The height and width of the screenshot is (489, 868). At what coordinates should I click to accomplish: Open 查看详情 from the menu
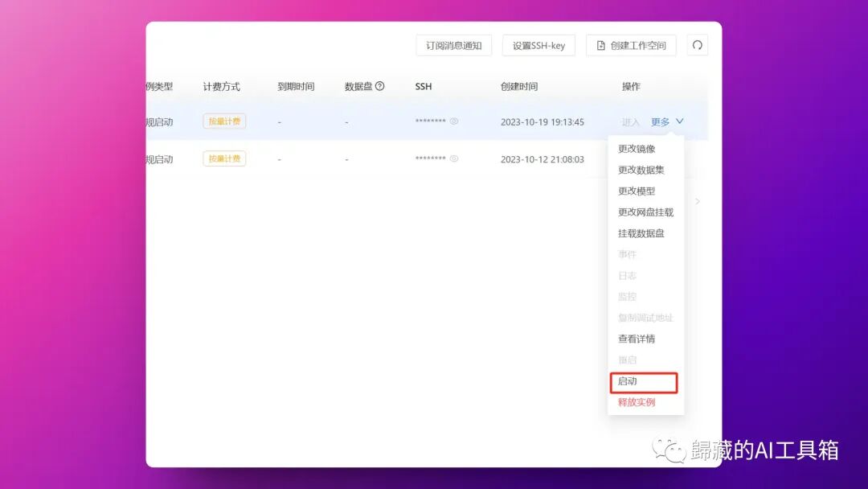tap(637, 339)
